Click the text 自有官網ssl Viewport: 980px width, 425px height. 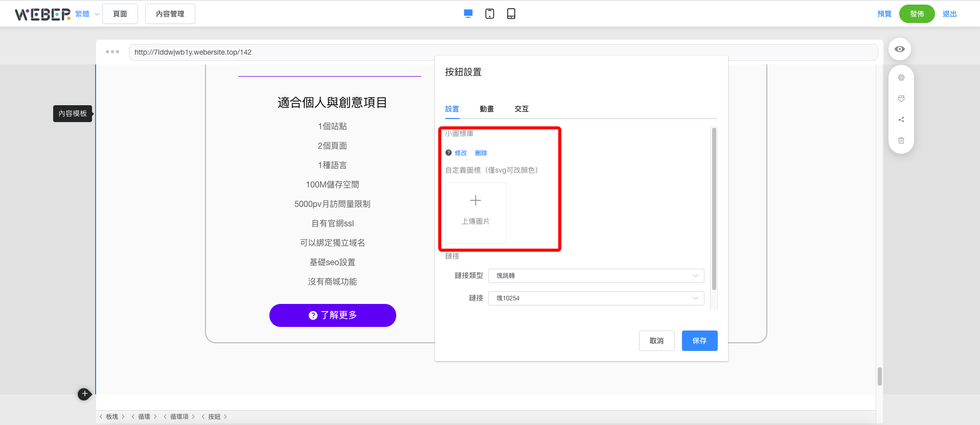pyautogui.click(x=332, y=223)
